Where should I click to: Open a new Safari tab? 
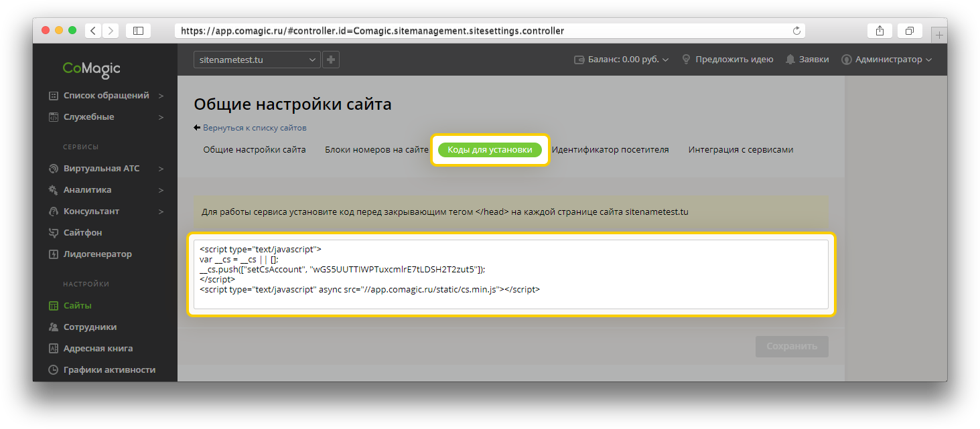(939, 35)
